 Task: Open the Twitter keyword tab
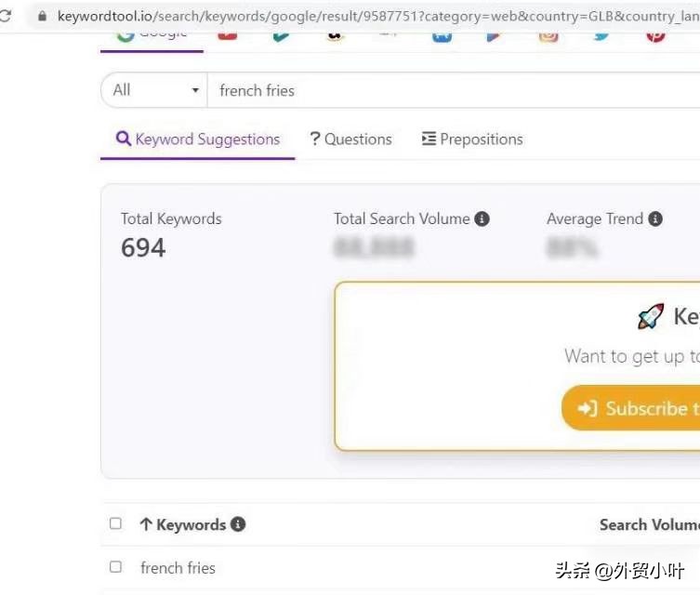[x=602, y=34]
